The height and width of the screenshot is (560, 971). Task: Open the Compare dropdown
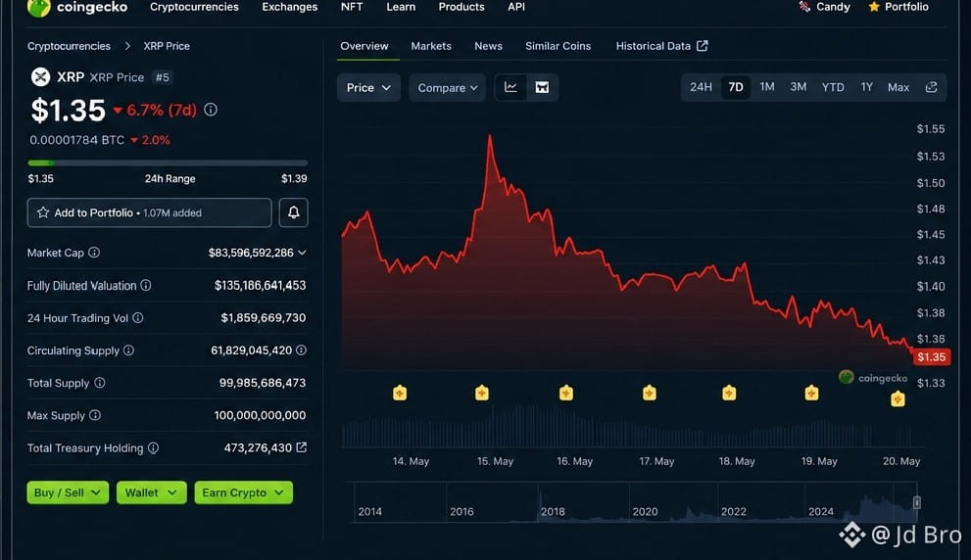pyautogui.click(x=447, y=88)
